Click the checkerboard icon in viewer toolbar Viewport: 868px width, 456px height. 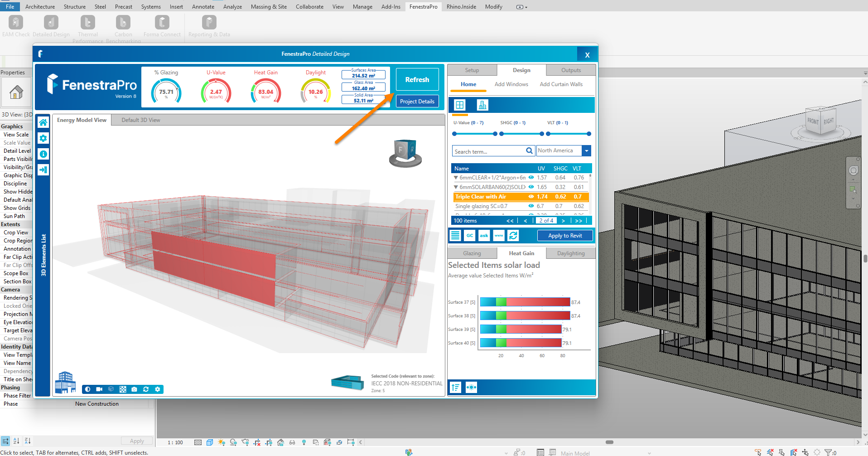click(123, 389)
